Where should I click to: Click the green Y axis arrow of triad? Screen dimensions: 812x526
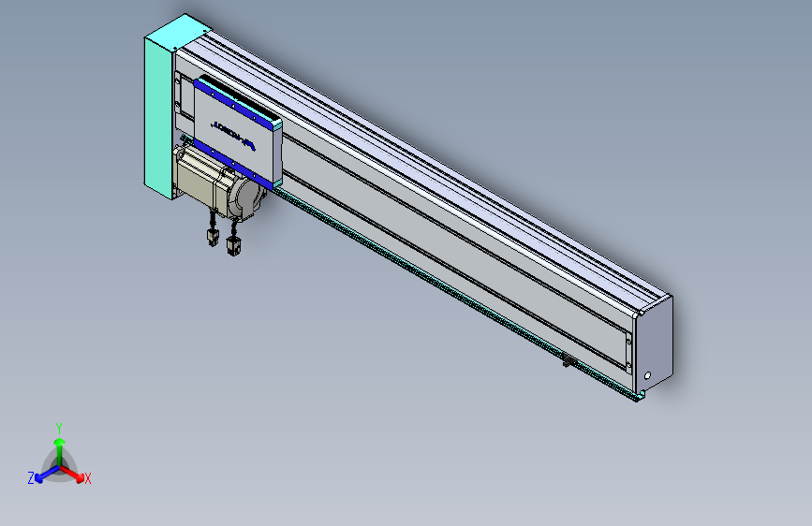[60, 451]
